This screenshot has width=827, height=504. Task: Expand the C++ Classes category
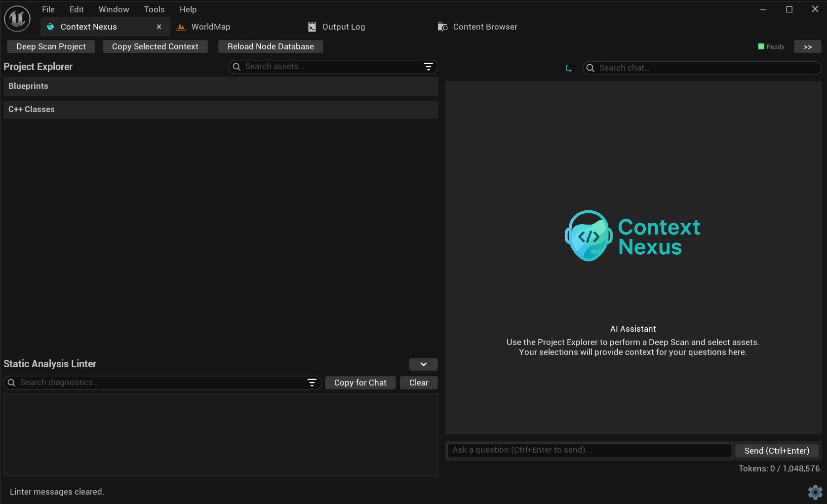(32, 110)
